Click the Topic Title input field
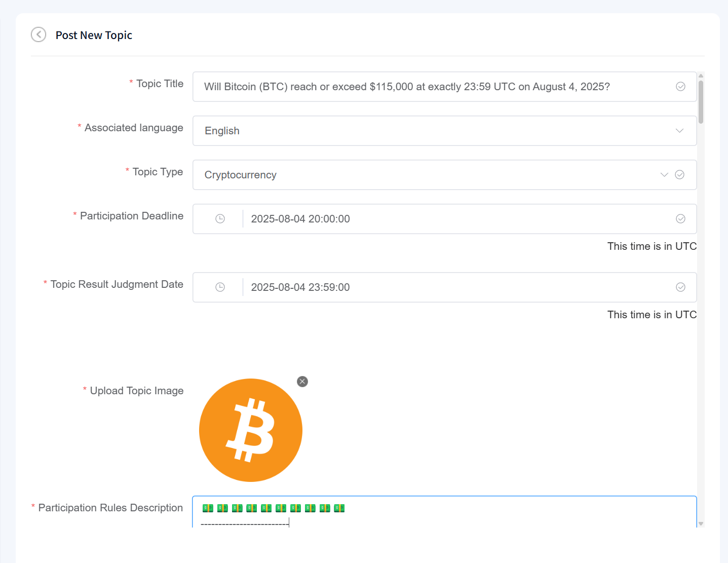 tap(444, 87)
